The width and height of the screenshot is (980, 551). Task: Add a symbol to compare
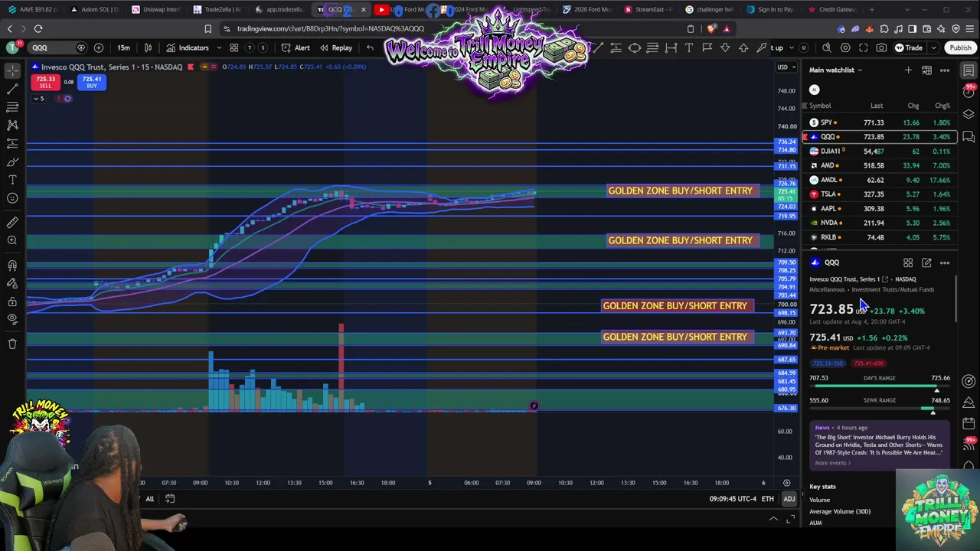[x=99, y=47]
